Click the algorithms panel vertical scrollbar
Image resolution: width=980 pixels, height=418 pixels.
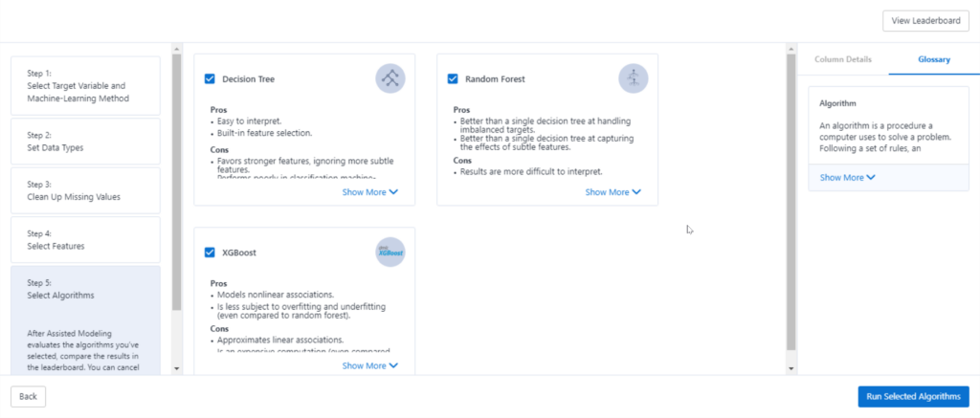(x=791, y=202)
